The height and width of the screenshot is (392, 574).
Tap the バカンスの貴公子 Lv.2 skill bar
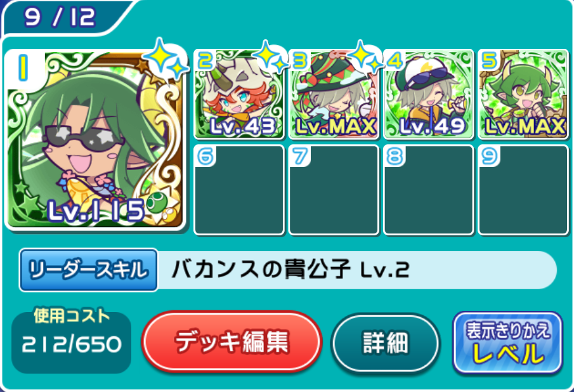(357, 270)
